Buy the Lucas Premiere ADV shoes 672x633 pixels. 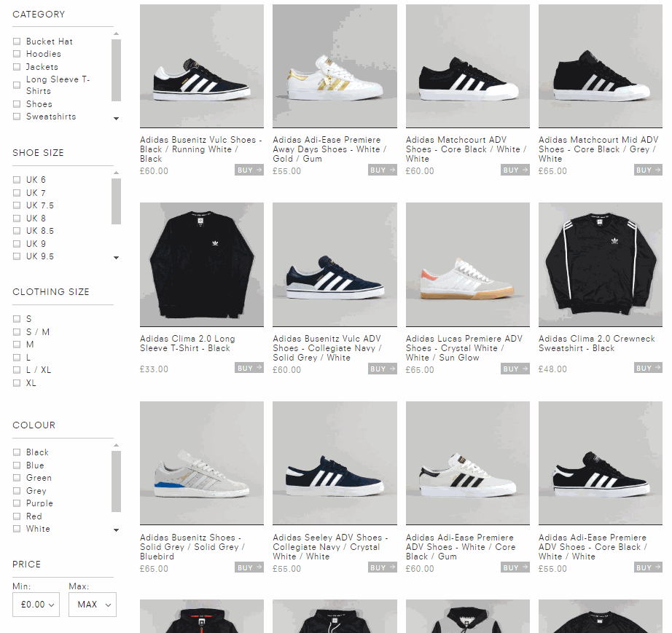coord(515,369)
